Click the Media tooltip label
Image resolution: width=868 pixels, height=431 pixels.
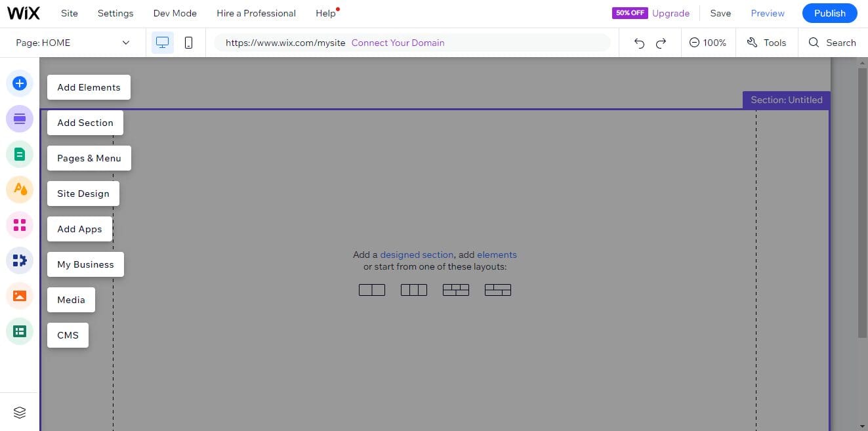71,300
